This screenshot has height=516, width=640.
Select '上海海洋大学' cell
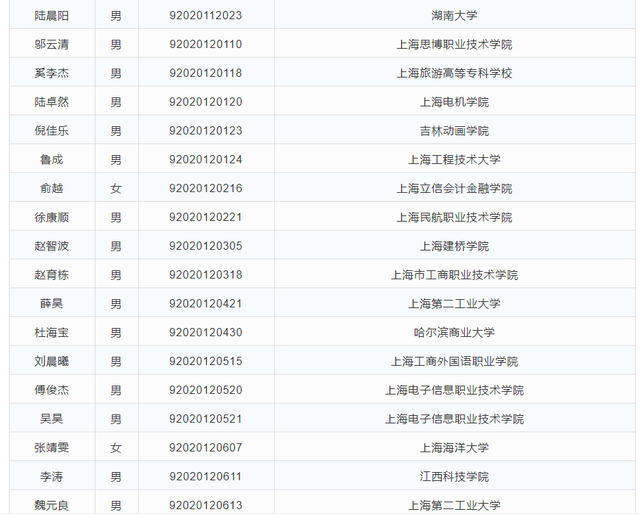454,447
